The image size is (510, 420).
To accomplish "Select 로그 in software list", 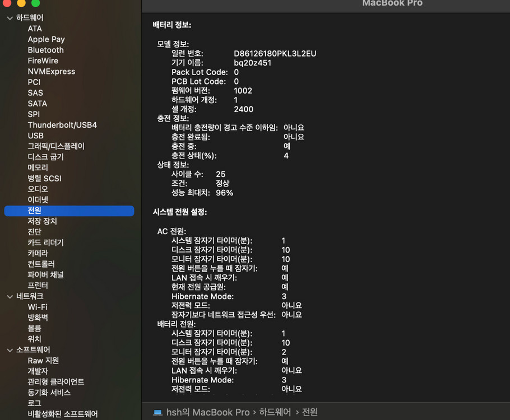I will coord(35,403).
